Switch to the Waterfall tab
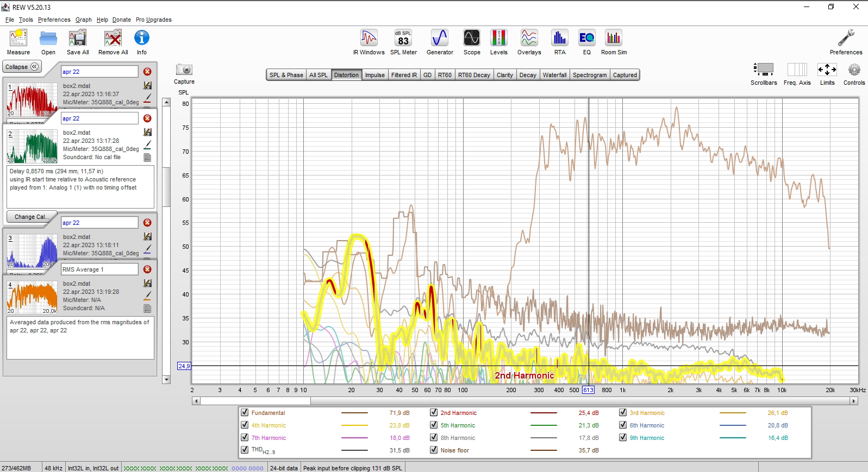 (554, 75)
